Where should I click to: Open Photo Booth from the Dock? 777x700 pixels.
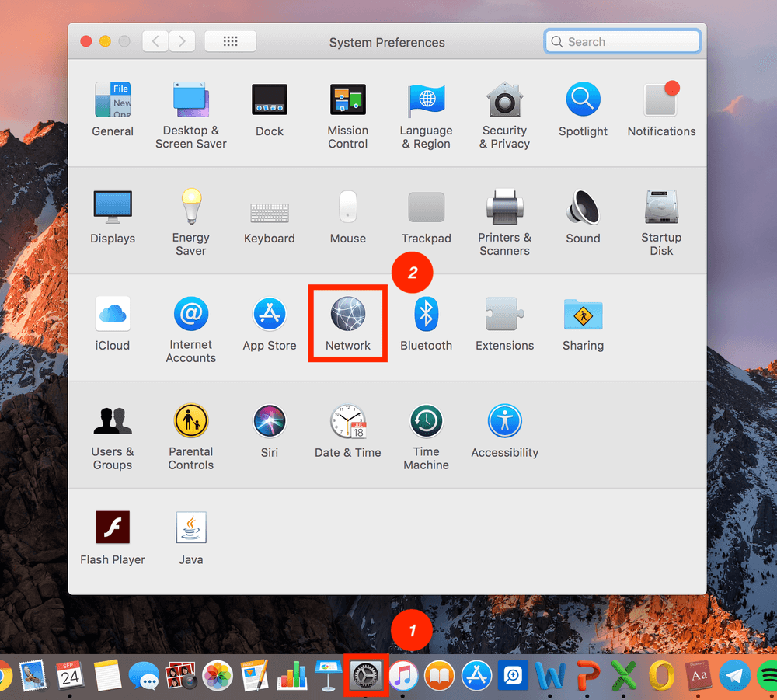[x=181, y=675]
